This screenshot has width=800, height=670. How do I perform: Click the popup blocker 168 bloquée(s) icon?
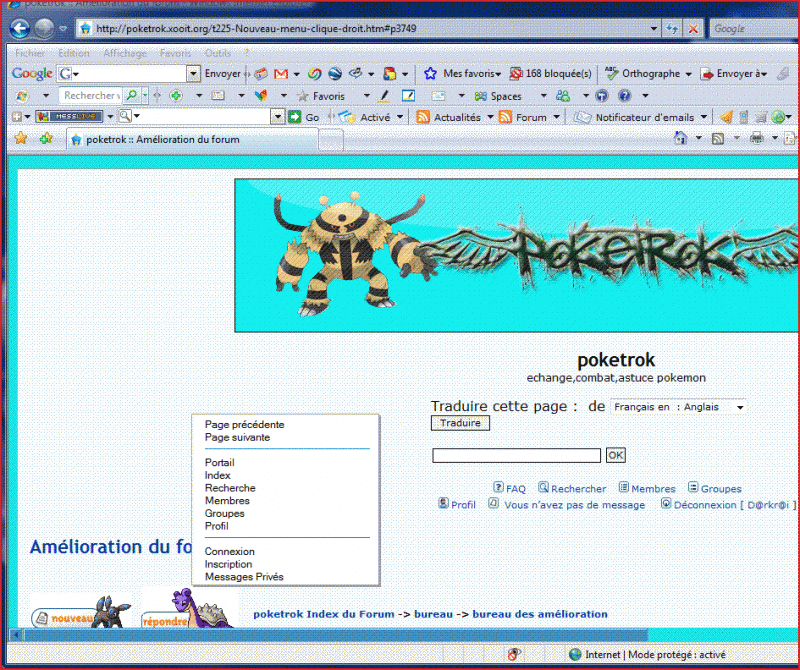click(516, 73)
